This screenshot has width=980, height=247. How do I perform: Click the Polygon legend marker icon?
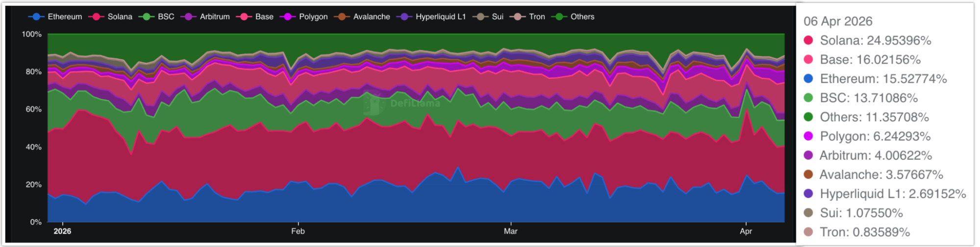coord(287,17)
